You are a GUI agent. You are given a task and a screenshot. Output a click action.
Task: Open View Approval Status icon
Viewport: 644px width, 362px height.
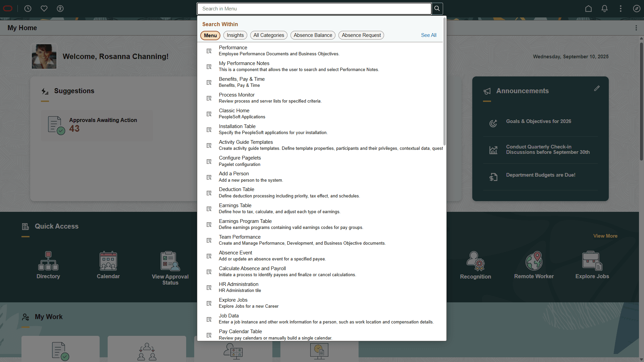pos(170,261)
